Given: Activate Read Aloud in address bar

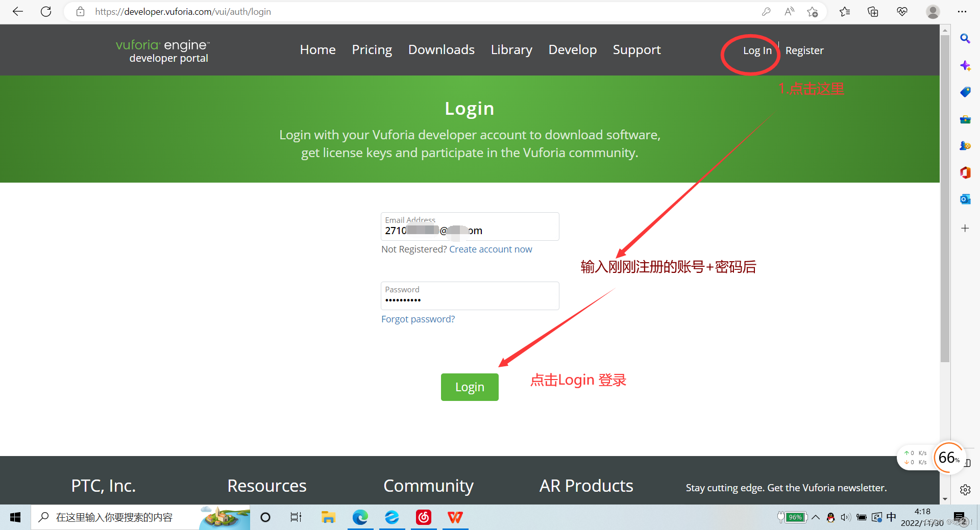Looking at the screenshot, I should (789, 12).
